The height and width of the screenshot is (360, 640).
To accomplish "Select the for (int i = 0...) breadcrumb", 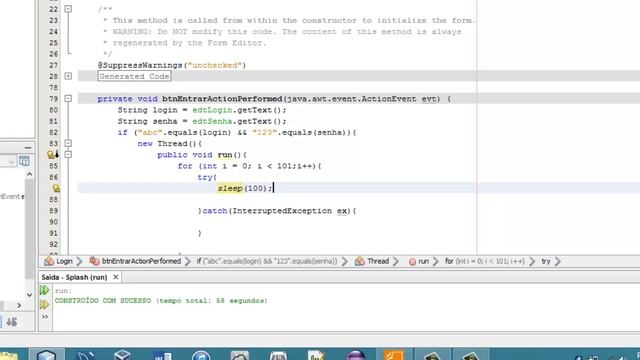I will tap(484, 261).
